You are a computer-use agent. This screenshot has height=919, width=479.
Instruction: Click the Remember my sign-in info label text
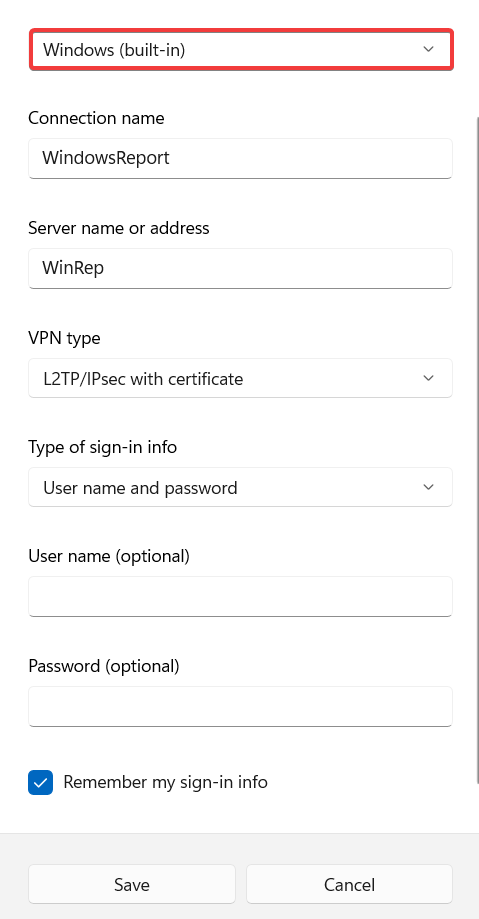(x=165, y=782)
